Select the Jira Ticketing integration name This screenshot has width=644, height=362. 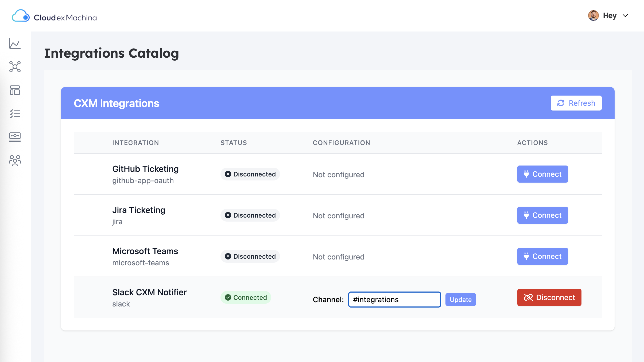click(139, 210)
